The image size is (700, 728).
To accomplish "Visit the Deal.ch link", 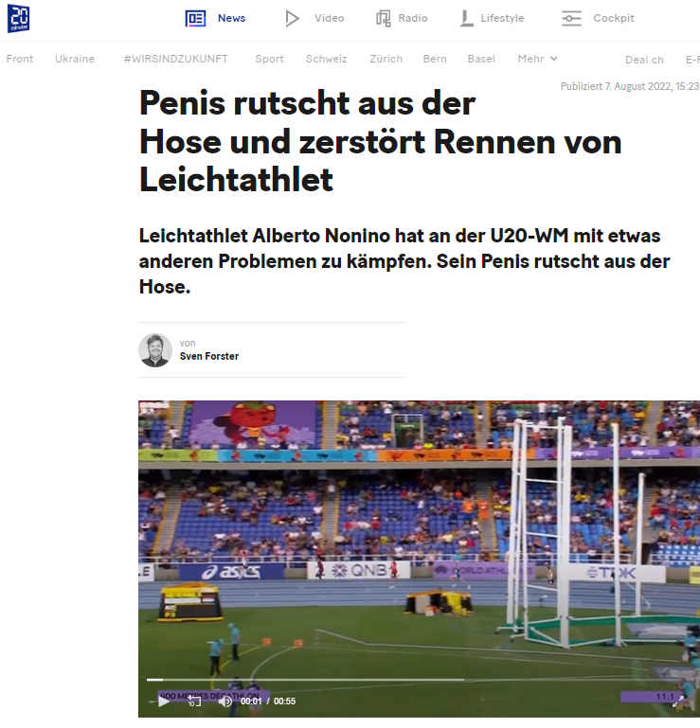I will click(644, 60).
